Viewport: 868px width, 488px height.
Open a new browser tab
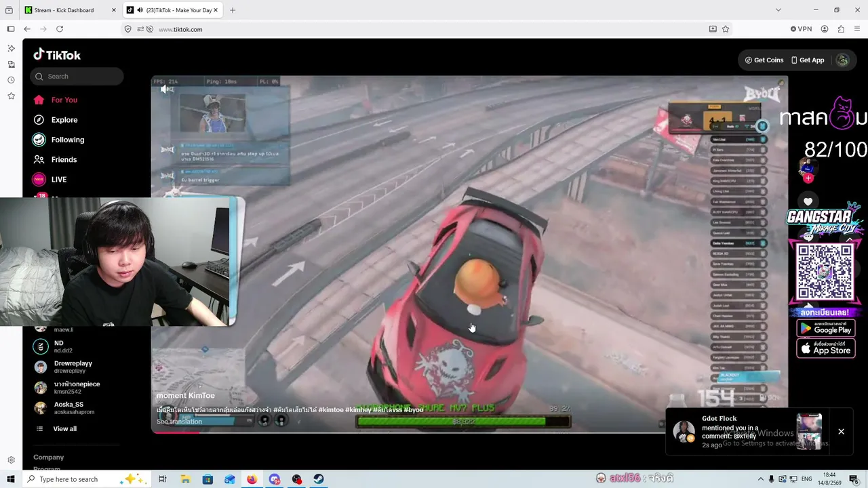click(x=233, y=10)
